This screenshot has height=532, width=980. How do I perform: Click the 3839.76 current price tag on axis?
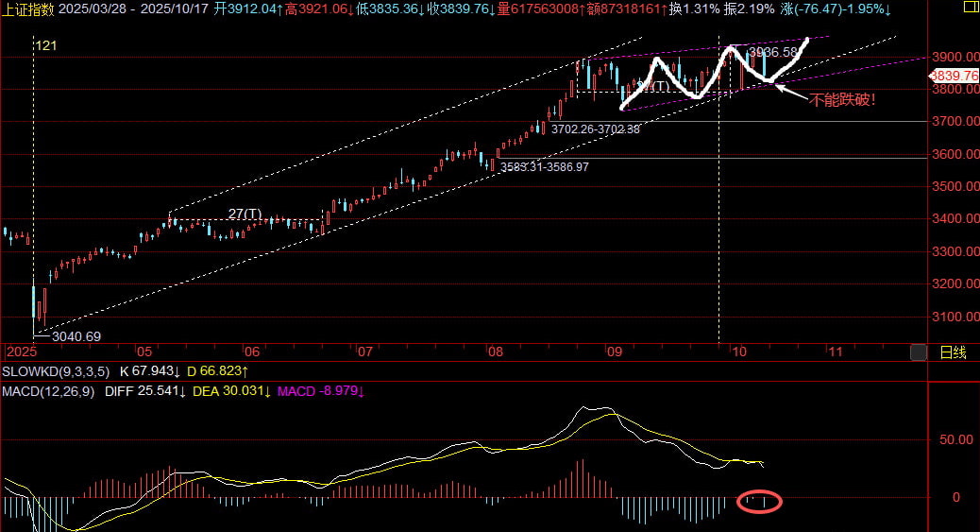[954, 75]
